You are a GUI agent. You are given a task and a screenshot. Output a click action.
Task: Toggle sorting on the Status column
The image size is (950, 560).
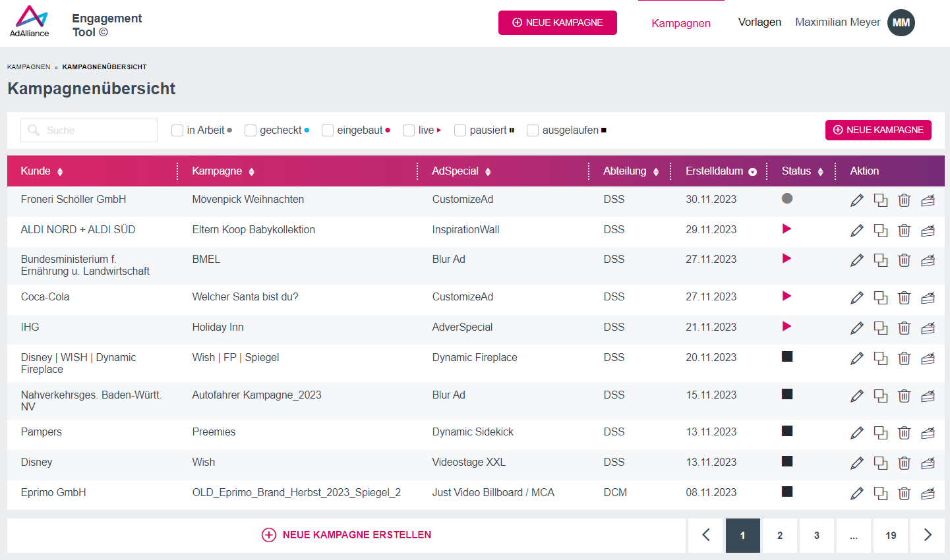(820, 172)
